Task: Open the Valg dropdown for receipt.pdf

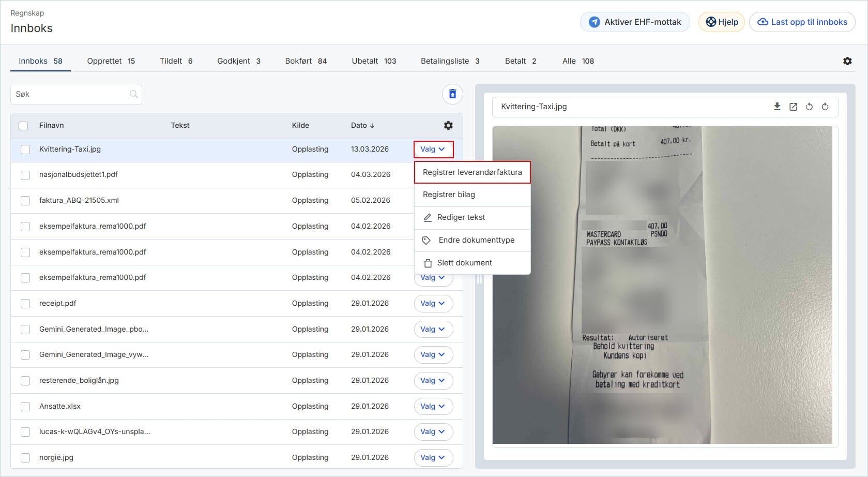Action: click(x=433, y=303)
